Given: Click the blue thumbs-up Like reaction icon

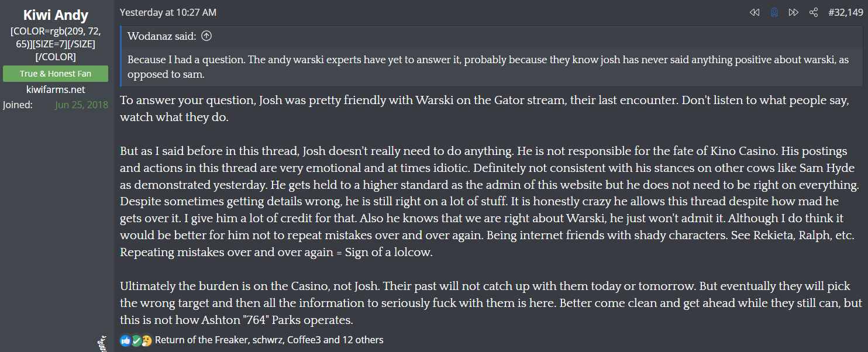Looking at the screenshot, I should (x=126, y=340).
